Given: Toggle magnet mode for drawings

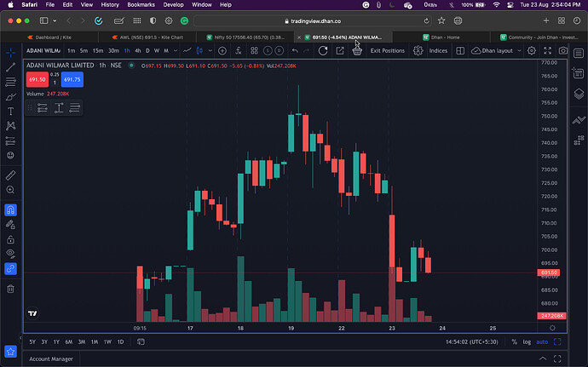Looking at the screenshot, I should pos(10,210).
